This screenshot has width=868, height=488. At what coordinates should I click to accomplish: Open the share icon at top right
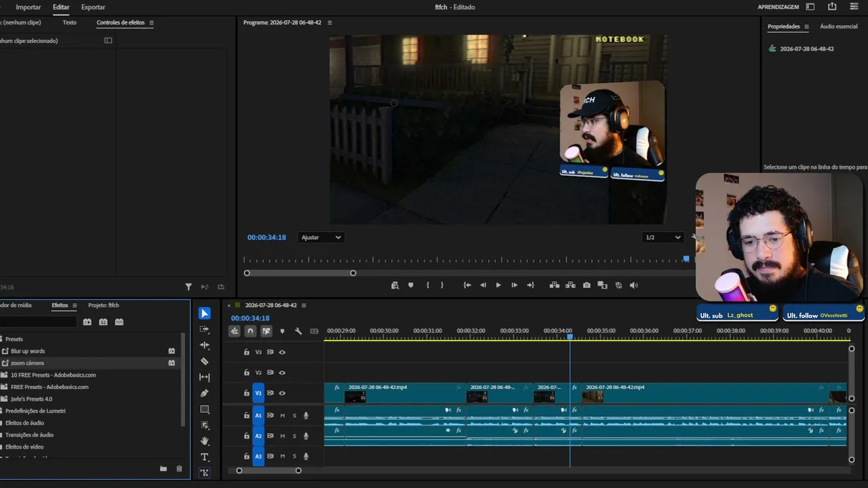[x=832, y=7]
